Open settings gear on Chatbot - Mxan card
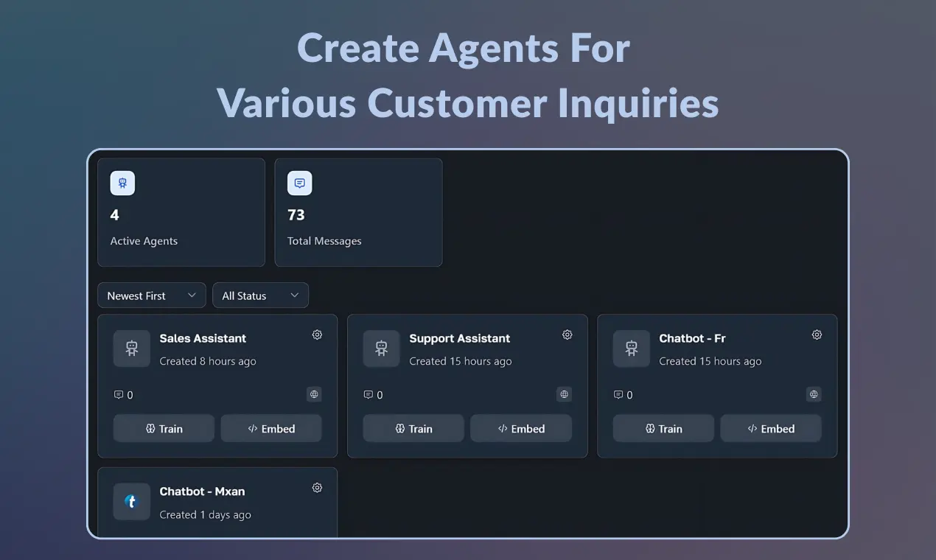 point(317,488)
